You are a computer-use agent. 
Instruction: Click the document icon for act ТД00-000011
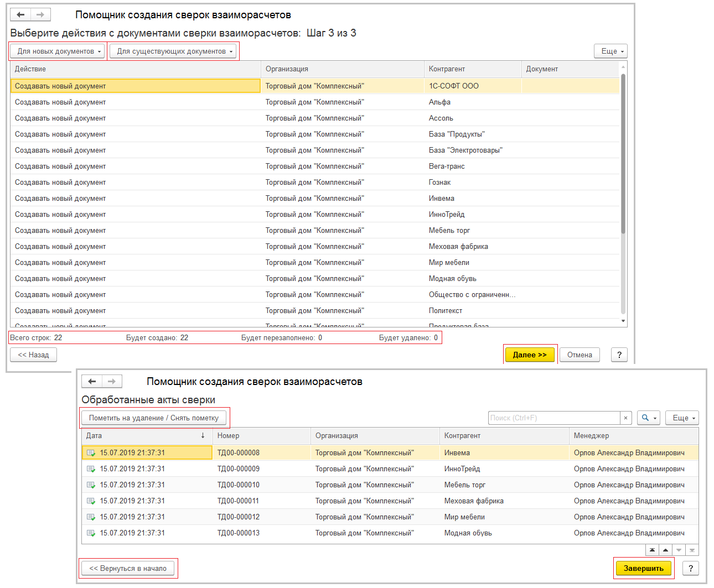click(x=91, y=501)
